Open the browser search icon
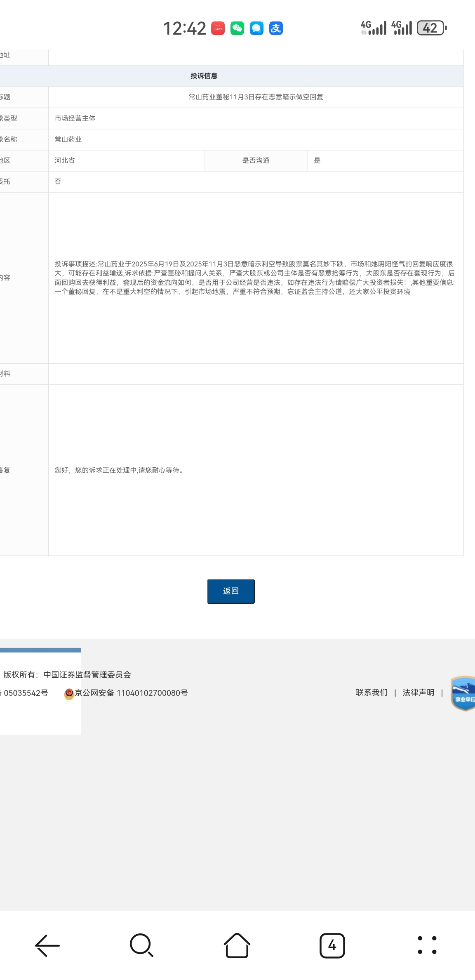Image resolution: width=475 pixels, height=980 pixels. [x=141, y=945]
